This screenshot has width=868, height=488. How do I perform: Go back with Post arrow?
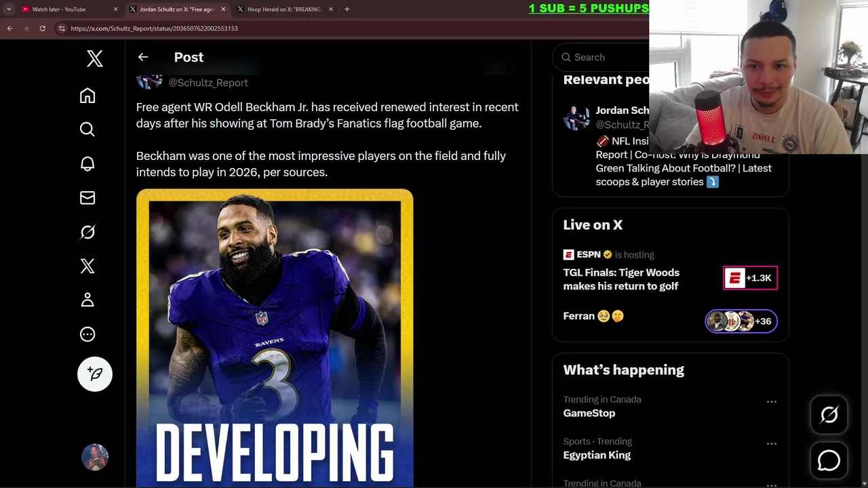coord(143,57)
